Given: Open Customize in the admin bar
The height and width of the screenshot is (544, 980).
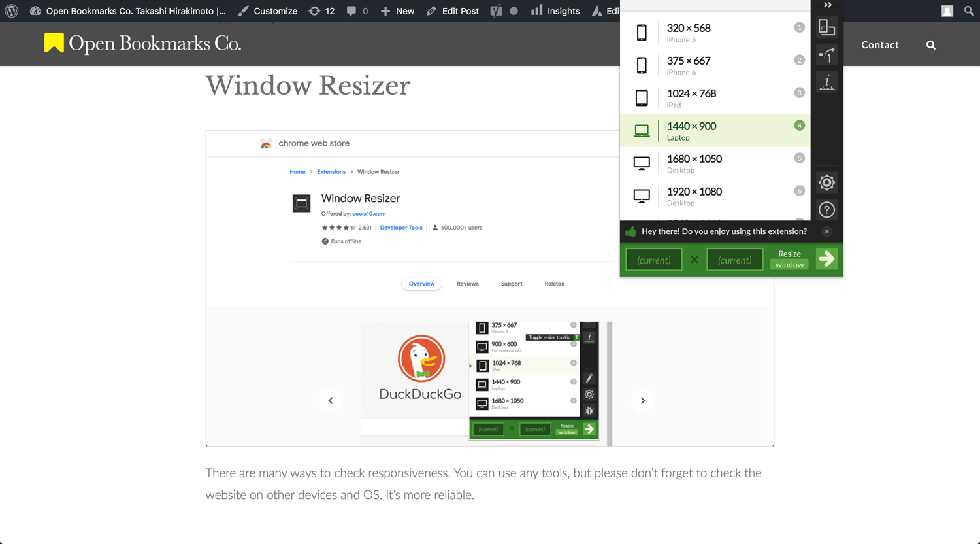Looking at the screenshot, I should coord(267,11).
